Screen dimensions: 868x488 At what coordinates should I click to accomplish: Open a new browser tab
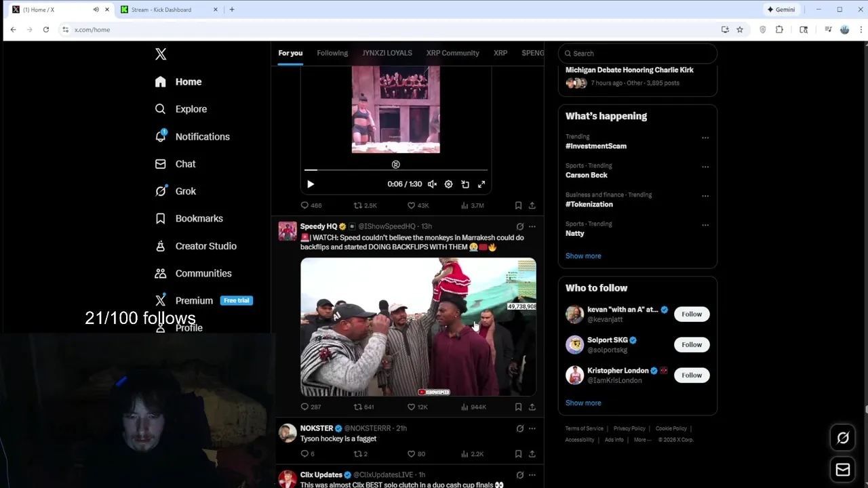tap(232, 9)
